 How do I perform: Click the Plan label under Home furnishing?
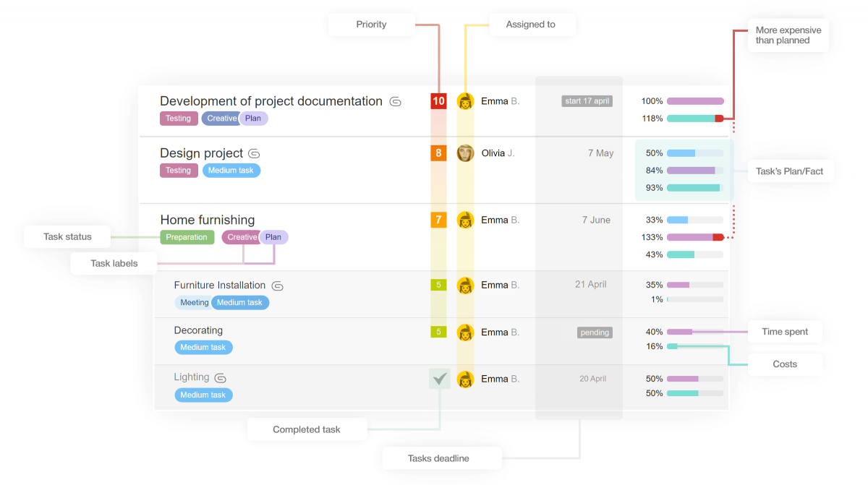coord(273,237)
